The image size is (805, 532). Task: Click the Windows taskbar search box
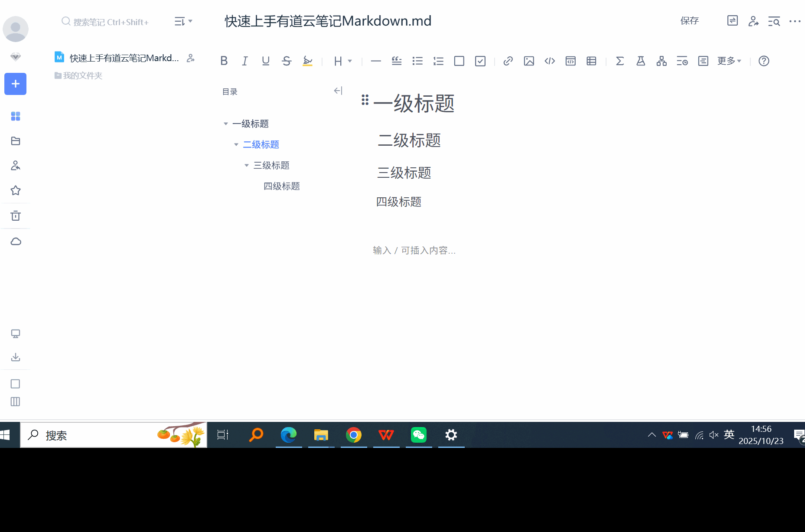point(114,435)
